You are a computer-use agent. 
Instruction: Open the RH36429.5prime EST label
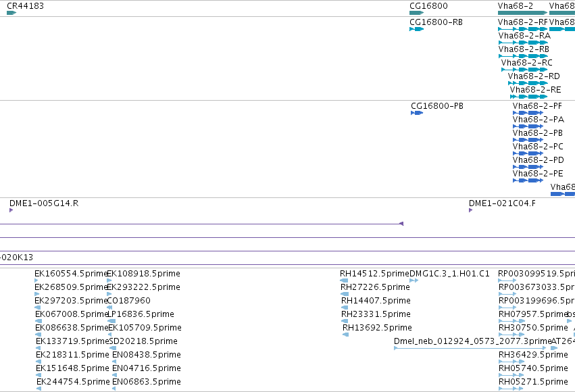(533, 355)
